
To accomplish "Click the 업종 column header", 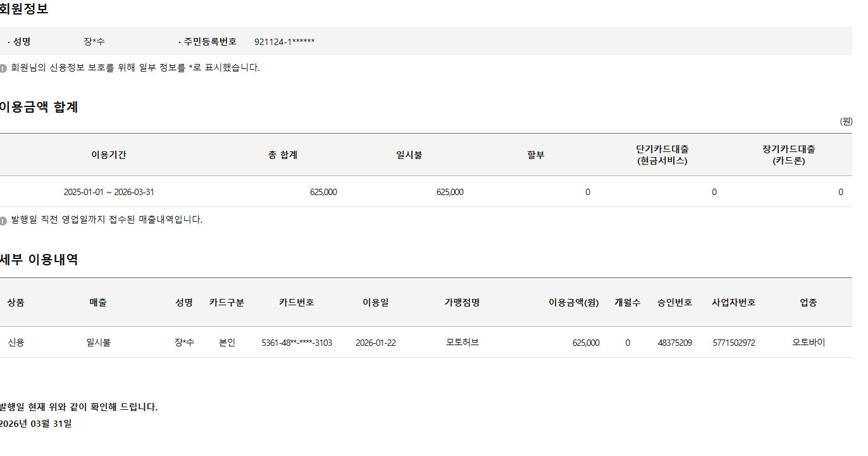I will tap(809, 303).
